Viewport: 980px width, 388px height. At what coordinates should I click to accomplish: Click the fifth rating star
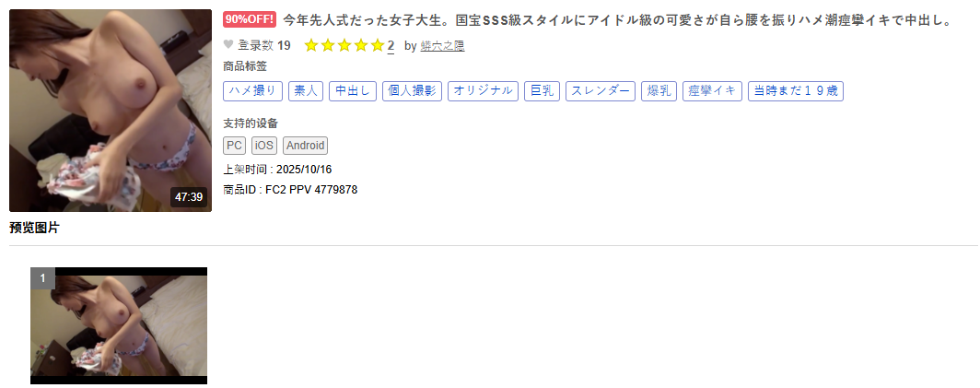[x=377, y=45]
